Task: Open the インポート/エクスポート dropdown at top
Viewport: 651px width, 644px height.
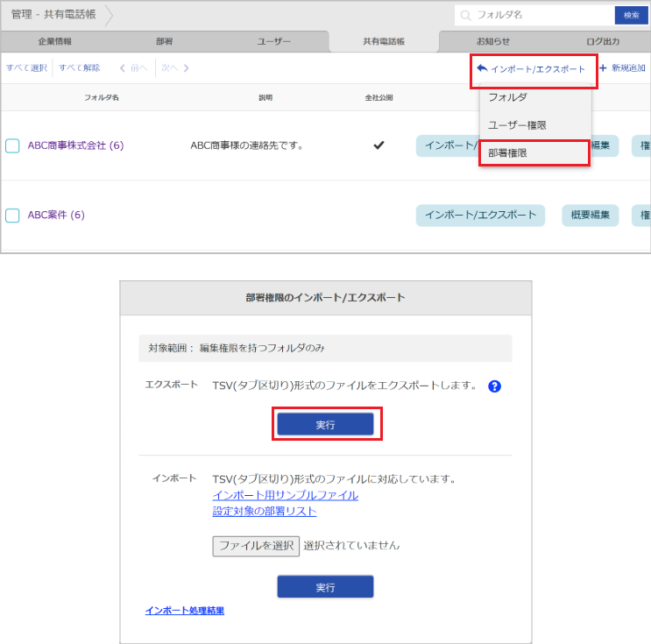Action: pos(531,69)
